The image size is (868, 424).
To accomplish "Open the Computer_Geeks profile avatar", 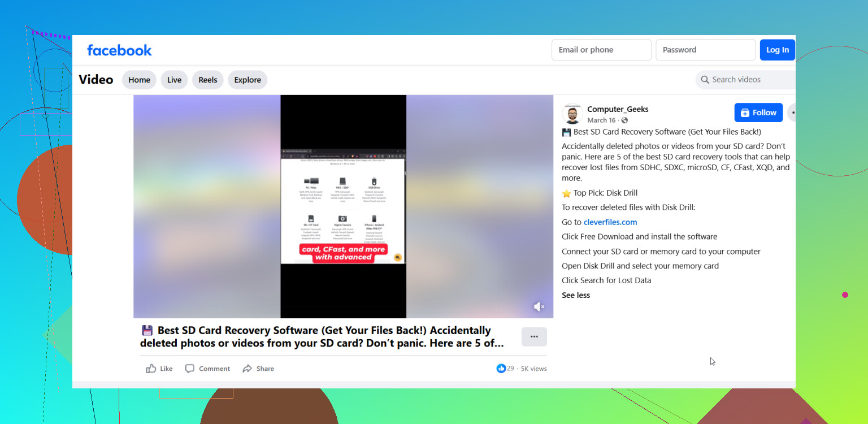I will 572,114.
